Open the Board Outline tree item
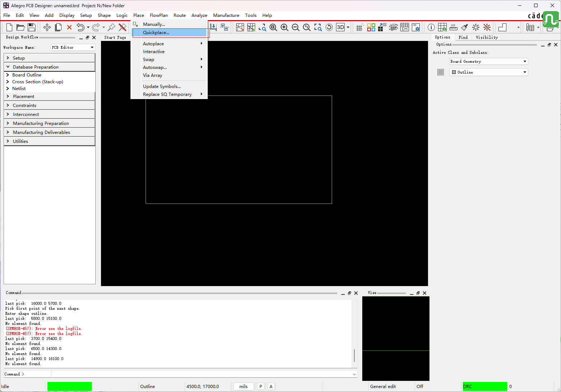Viewport: 561px width, 392px height. [x=27, y=75]
